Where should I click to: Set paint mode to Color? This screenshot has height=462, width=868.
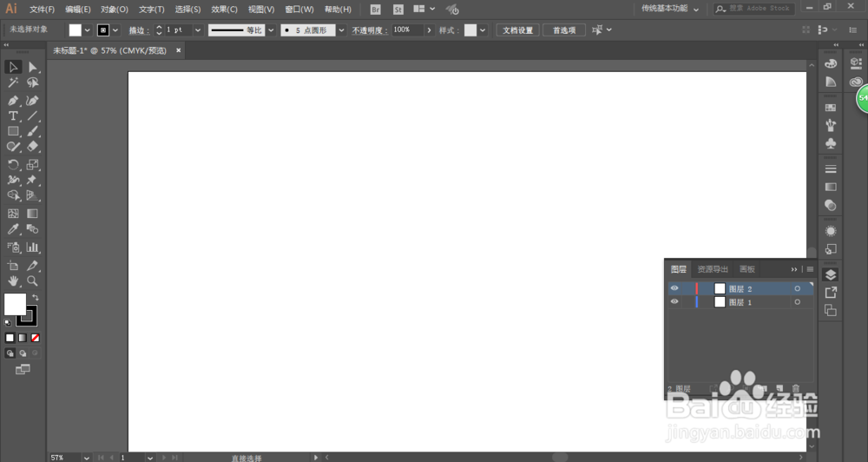pyautogui.click(x=10, y=338)
